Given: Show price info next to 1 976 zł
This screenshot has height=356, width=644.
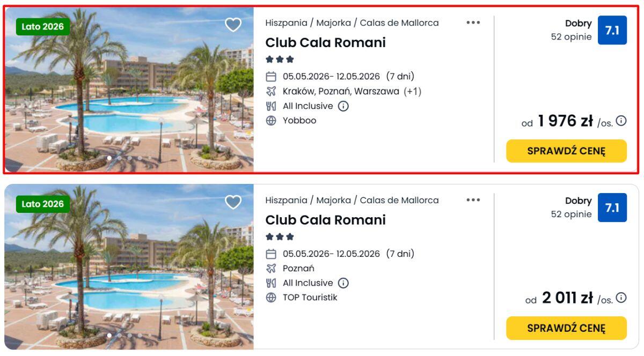Looking at the screenshot, I should coord(621,121).
